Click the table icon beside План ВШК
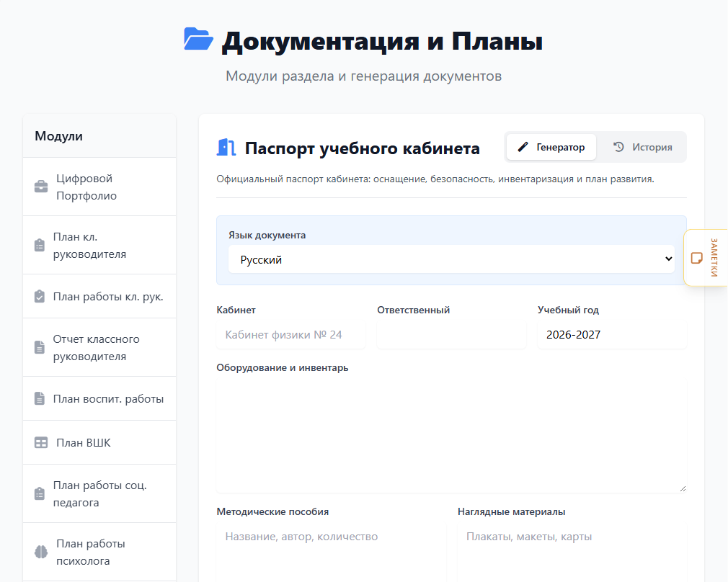The image size is (728, 582). point(41,443)
